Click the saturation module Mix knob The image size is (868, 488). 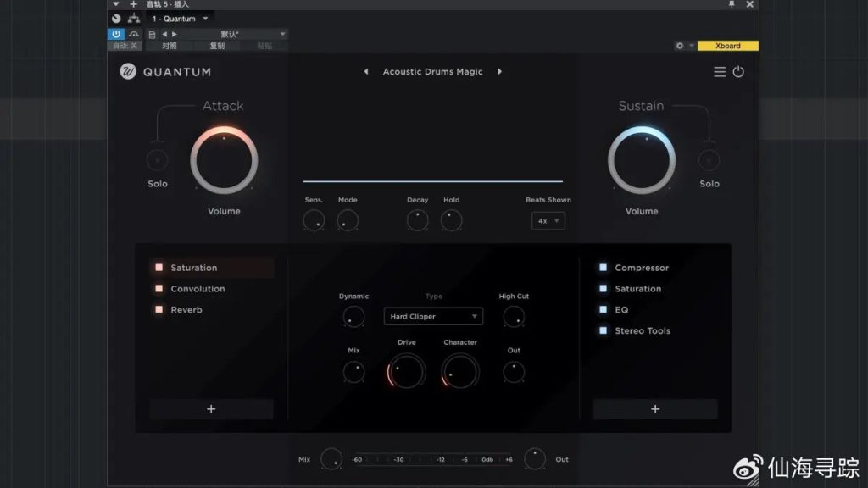[353, 372]
